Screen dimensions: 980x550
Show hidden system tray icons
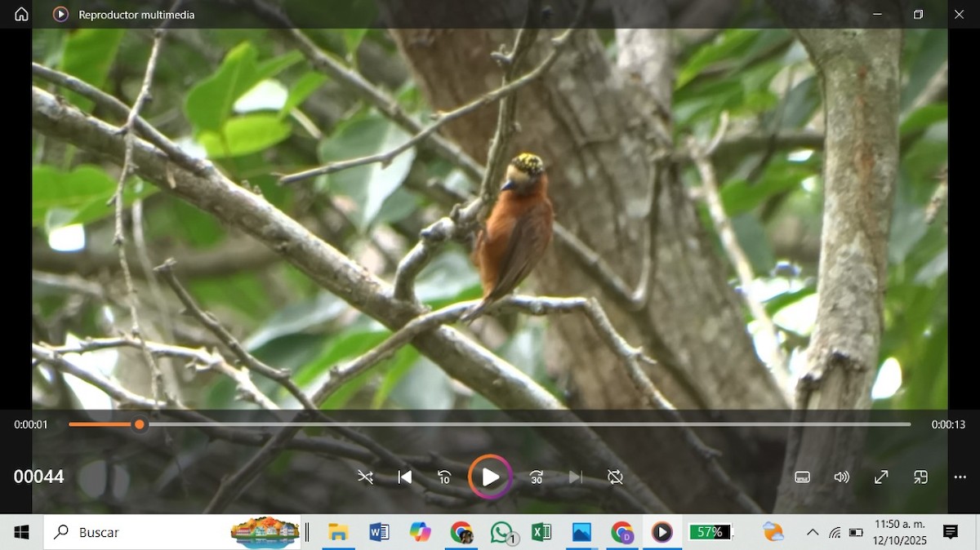pyautogui.click(x=813, y=532)
